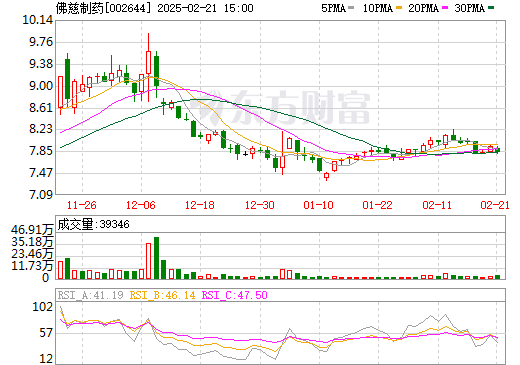
Task: Click the tallest red volume bar
Action: [149, 261]
